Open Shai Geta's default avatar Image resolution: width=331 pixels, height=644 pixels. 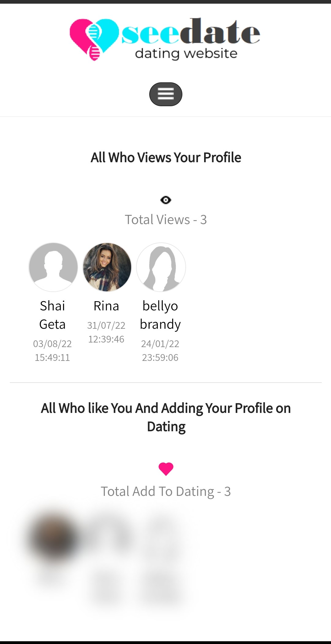click(x=53, y=267)
